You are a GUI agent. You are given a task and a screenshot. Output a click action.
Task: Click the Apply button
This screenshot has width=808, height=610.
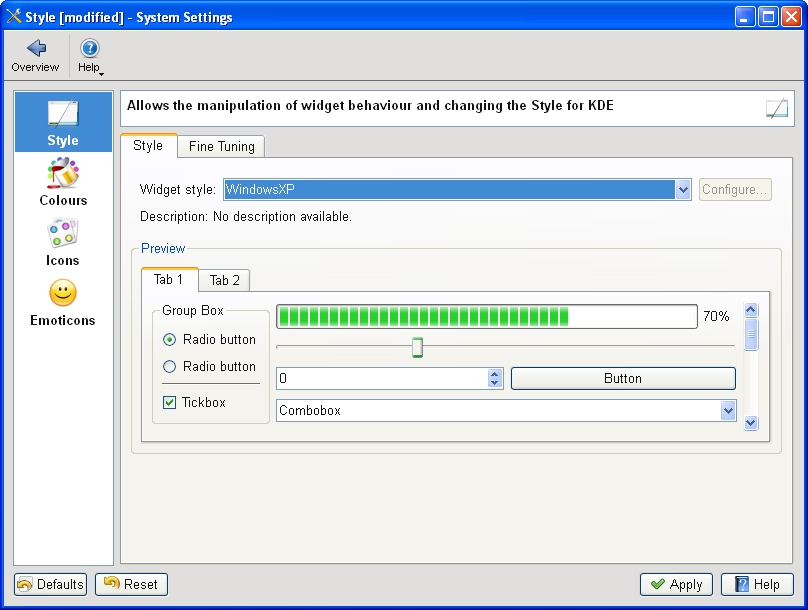tap(676, 585)
